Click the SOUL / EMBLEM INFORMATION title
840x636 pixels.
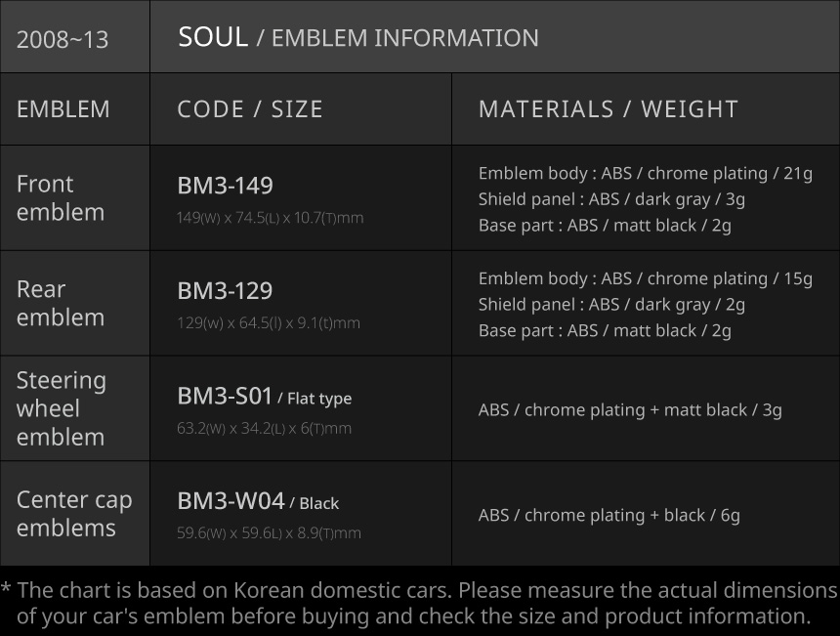click(x=357, y=37)
